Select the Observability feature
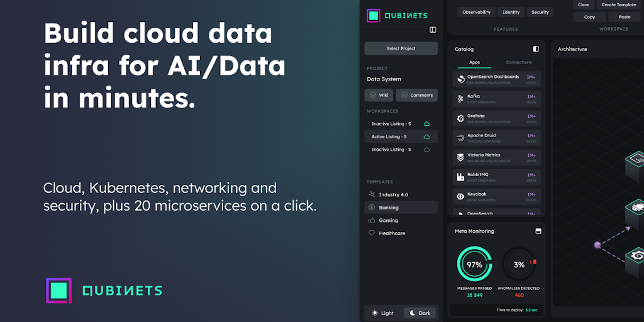Screen dimensions: 644x322 pyautogui.click(x=477, y=12)
